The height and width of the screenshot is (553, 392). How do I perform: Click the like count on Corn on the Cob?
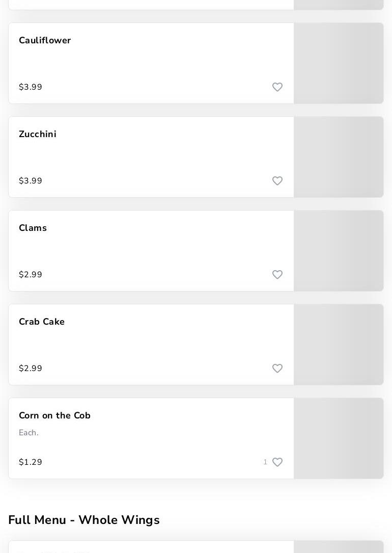265,462
